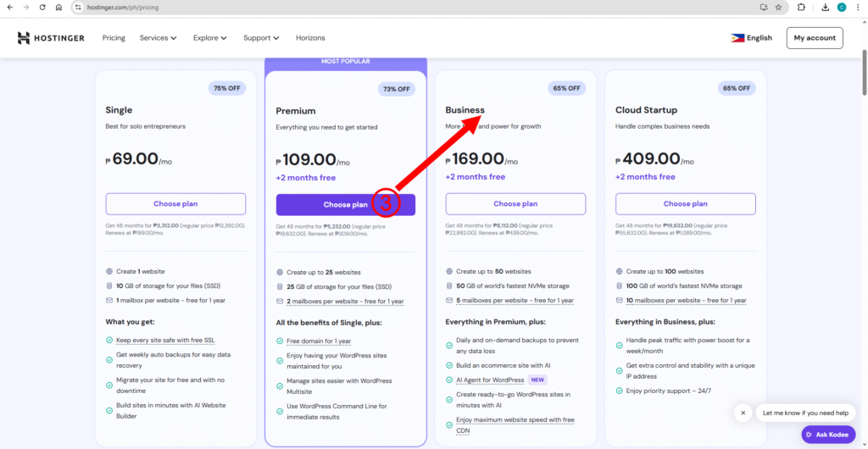Click storage icon beside 50 GB NVMe storage
868x449 pixels.
[449, 285]
